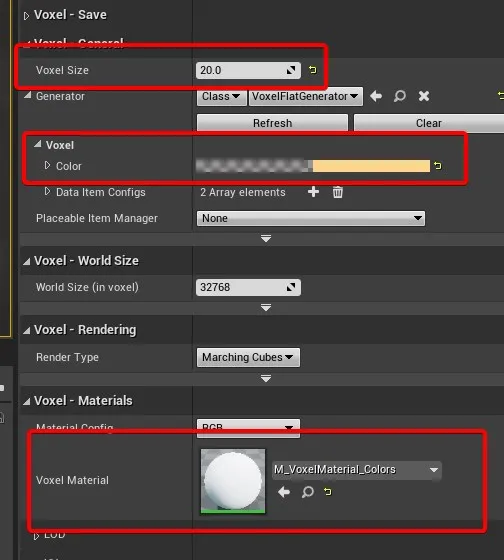Clear Generator class with X icon
The height and width of the screenshot is (560, 504).
424,96
